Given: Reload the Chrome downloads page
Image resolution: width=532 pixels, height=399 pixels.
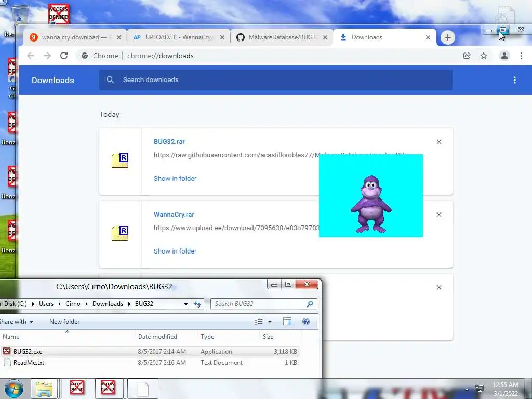Looking at the screenshot, I should (64, 56).
